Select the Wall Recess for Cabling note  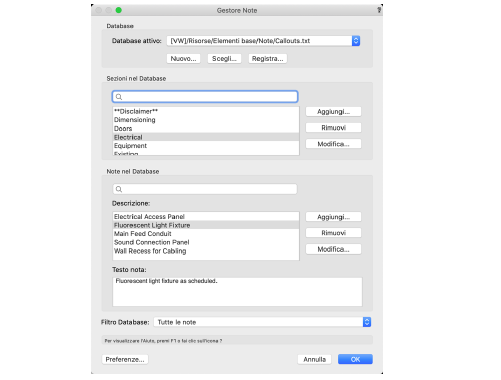[206, 251]
